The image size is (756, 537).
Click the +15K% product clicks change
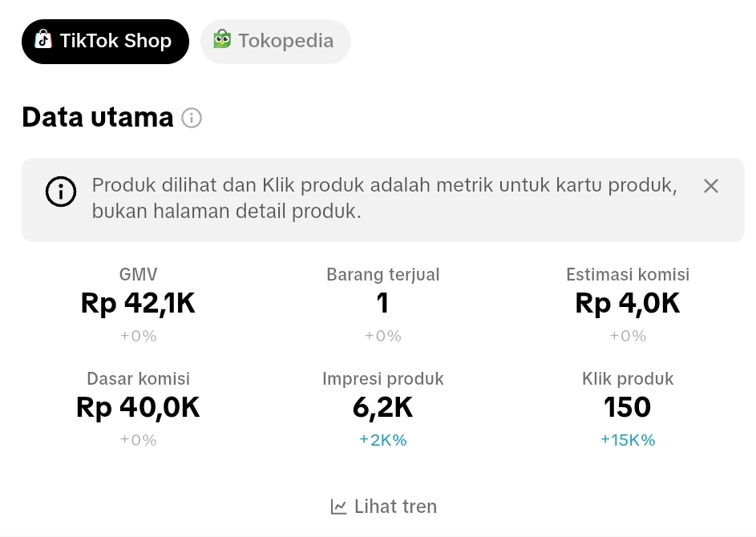click(628, 440)
